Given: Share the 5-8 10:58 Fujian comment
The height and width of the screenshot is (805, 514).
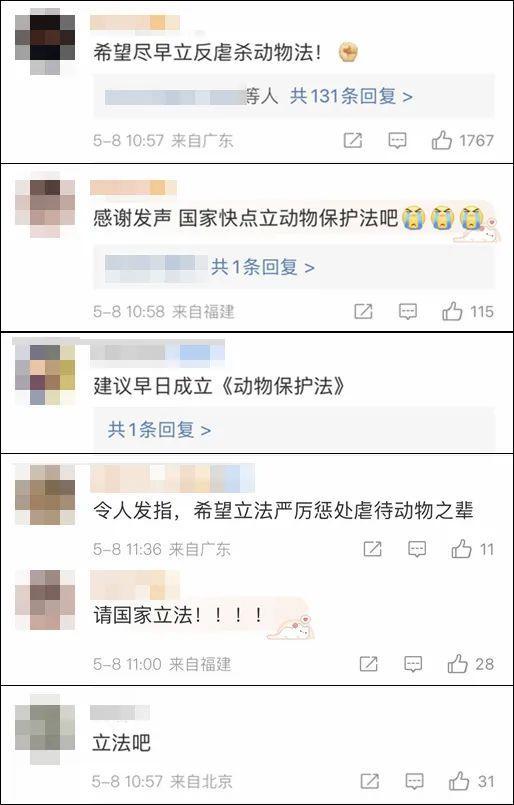Looking at the screenshot, I should [x=364, y=311].
